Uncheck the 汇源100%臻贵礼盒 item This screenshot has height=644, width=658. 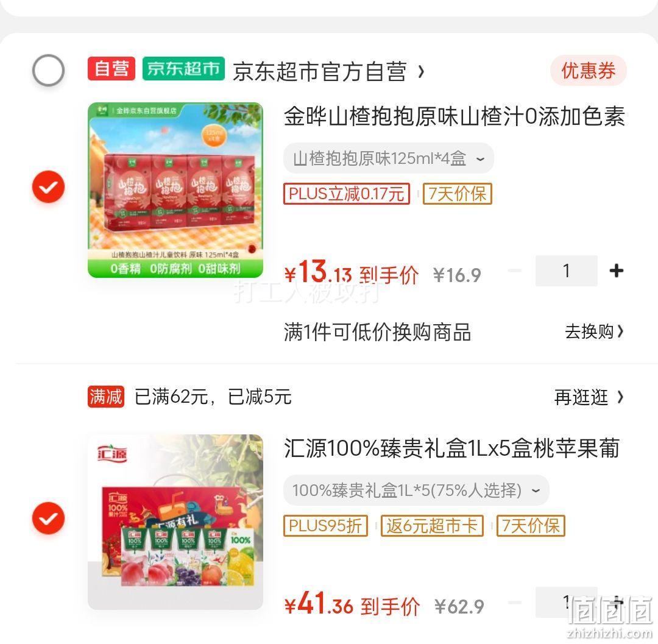coord(48,518)
